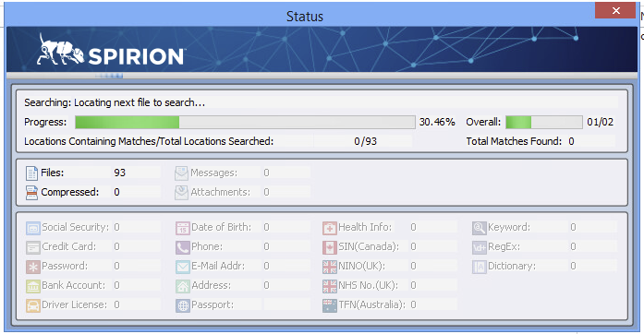
Task: Click the Credit Card icon
Action: (x=33, y=247)
